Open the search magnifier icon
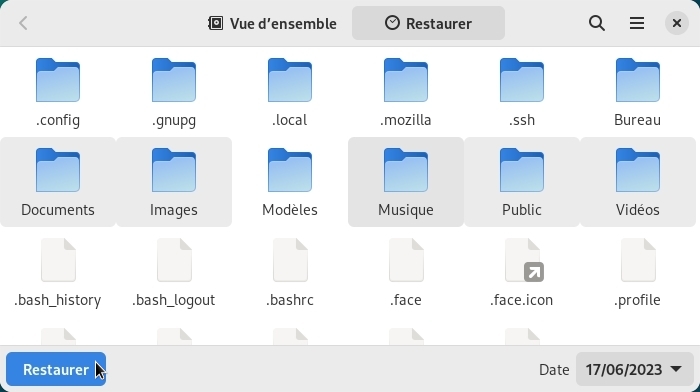This screenshot has width=700, height=392. [x=597, y=23]
